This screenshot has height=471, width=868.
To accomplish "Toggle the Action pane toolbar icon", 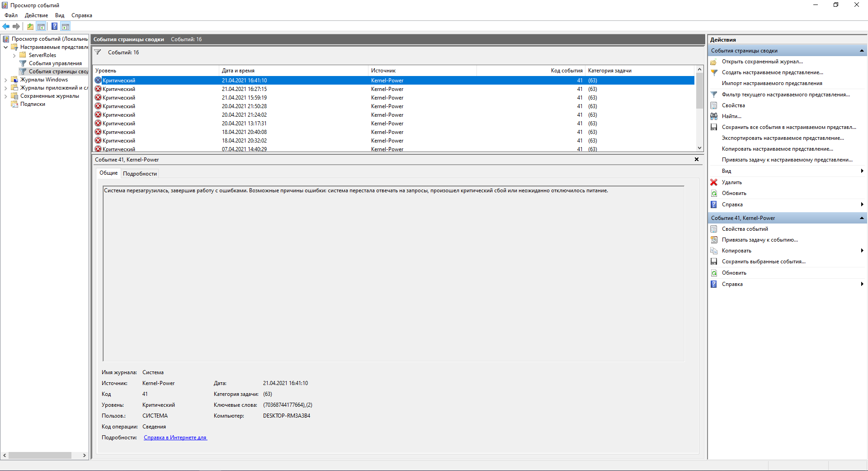I will click(x=66, y=26).
